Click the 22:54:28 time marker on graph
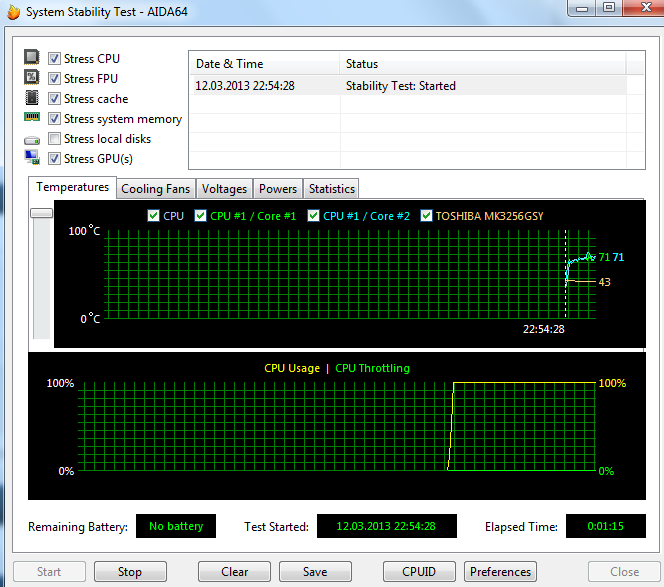The width and height of the screenshot is (664, 587). click(544, 329)
